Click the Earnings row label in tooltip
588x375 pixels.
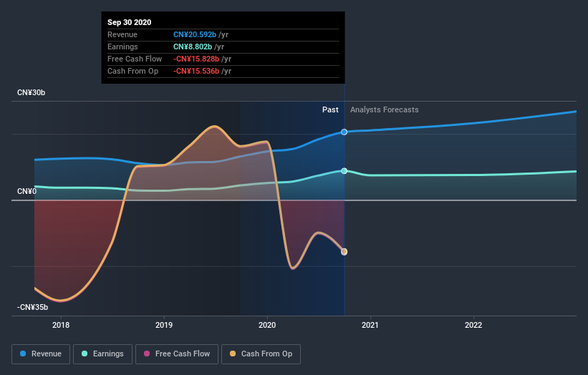pos(122,47)
